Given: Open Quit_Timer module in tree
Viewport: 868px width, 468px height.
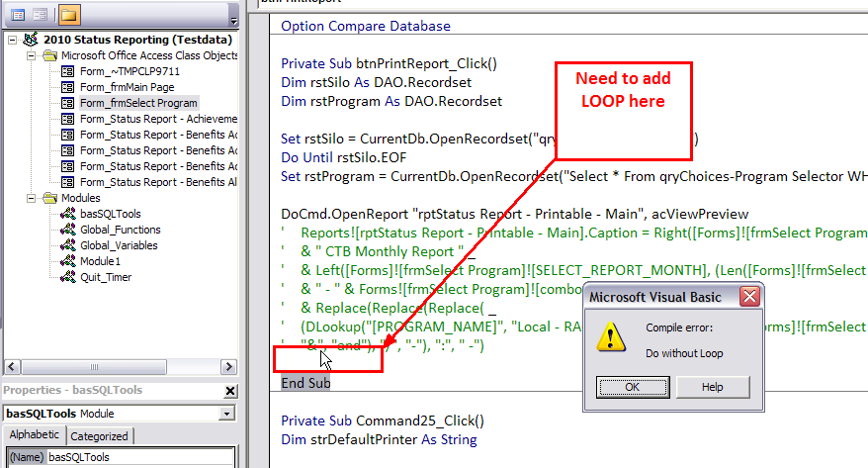Looking at the screenshot, I should pyautogui.click(x=106, y=277).
